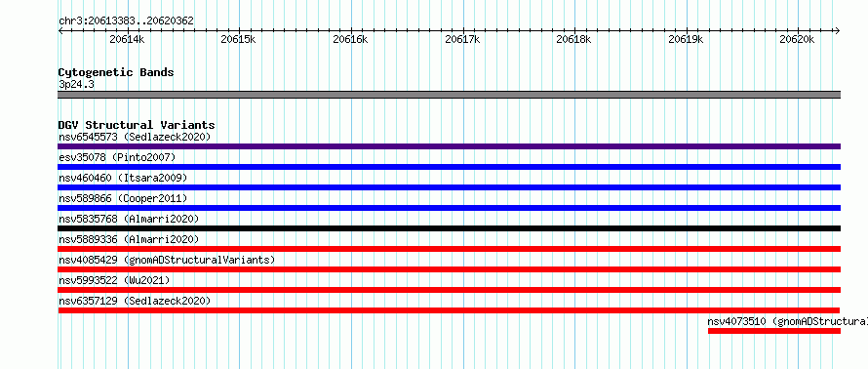
Task: Click the nsv589866 (Cooper2011) label
Action: pos(123,198)
